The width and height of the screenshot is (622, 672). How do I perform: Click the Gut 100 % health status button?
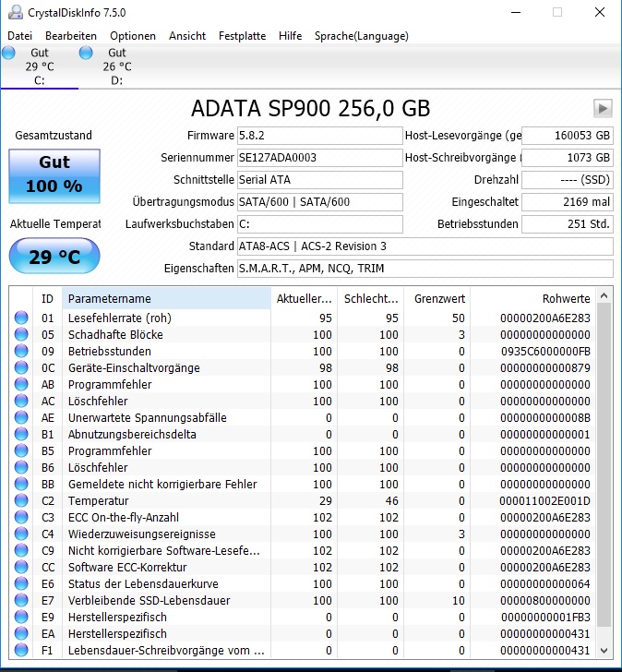54,176
